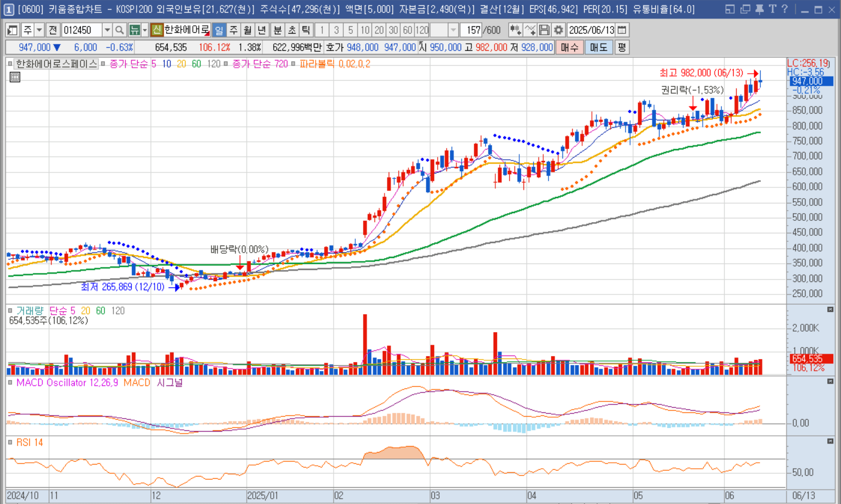
Task: Click the 120 minute-interval toolbar button
Action: 422,30
